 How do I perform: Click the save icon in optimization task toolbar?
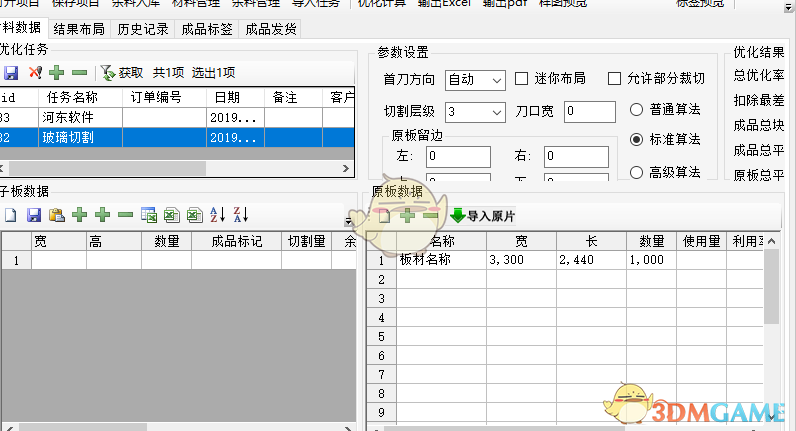[x=11, y=73]
